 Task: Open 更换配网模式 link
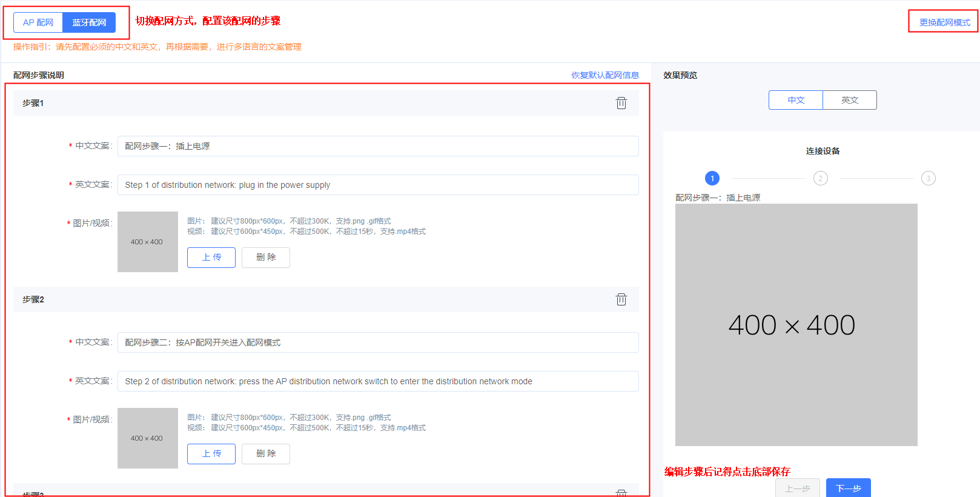point(944,22)
